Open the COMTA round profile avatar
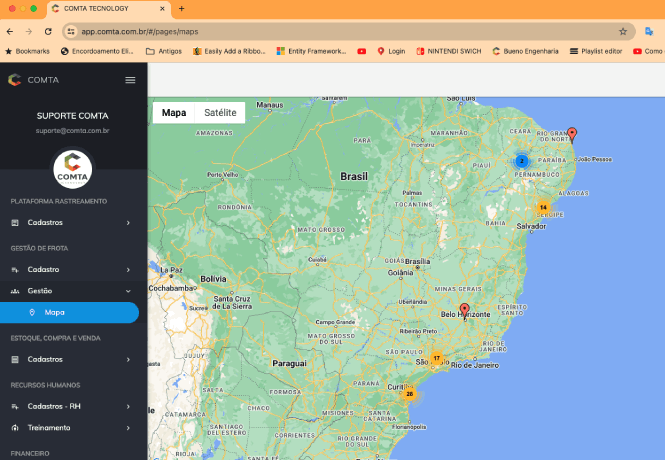 [73, 169]
